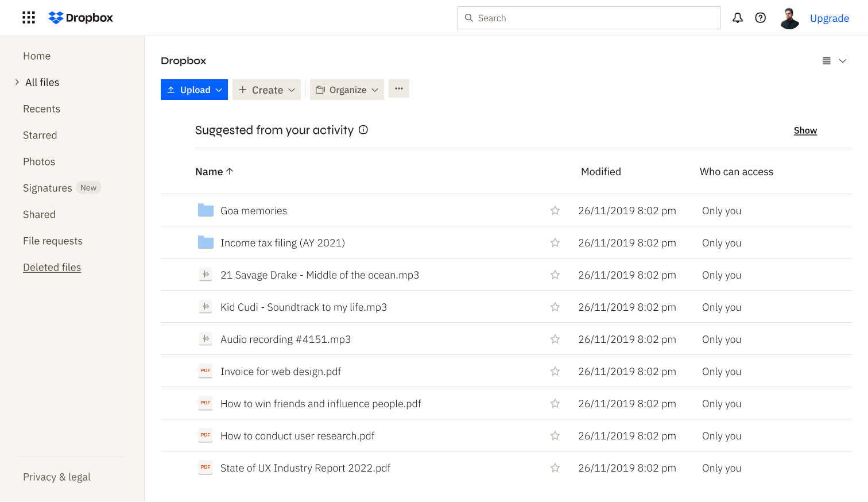Screen dimensions: 868x502
Task: Click the Modified column header
Action: click(601, 171)
